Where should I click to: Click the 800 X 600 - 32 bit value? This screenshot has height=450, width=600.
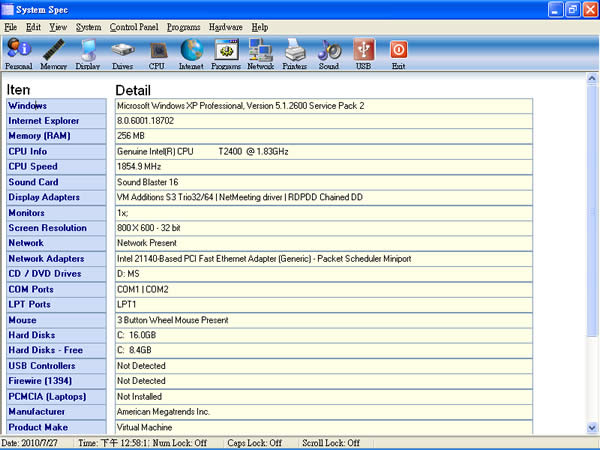(x=324, y=228)
